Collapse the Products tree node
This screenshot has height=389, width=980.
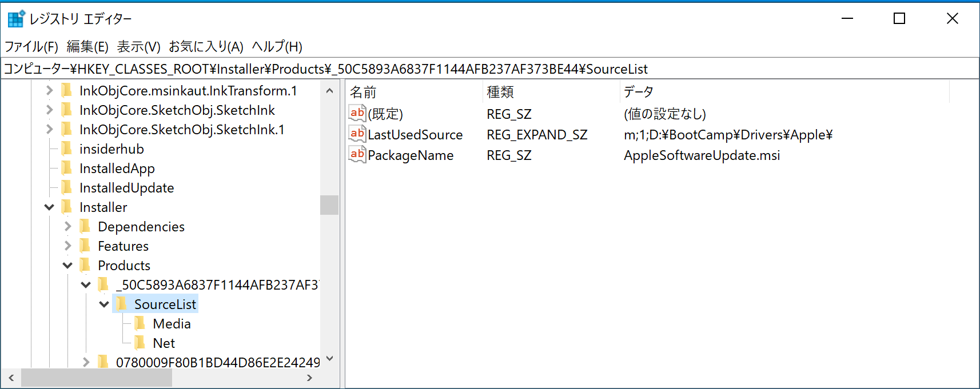[x=68, y=266]
